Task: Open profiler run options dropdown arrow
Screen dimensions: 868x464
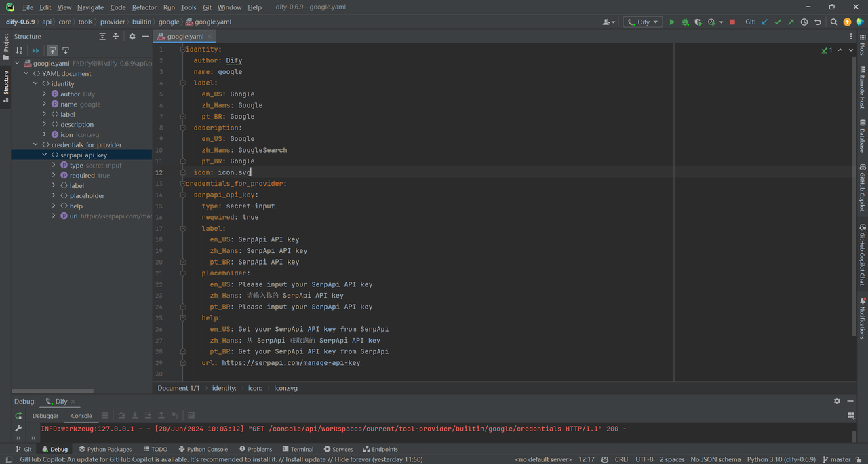Action: 721,22
